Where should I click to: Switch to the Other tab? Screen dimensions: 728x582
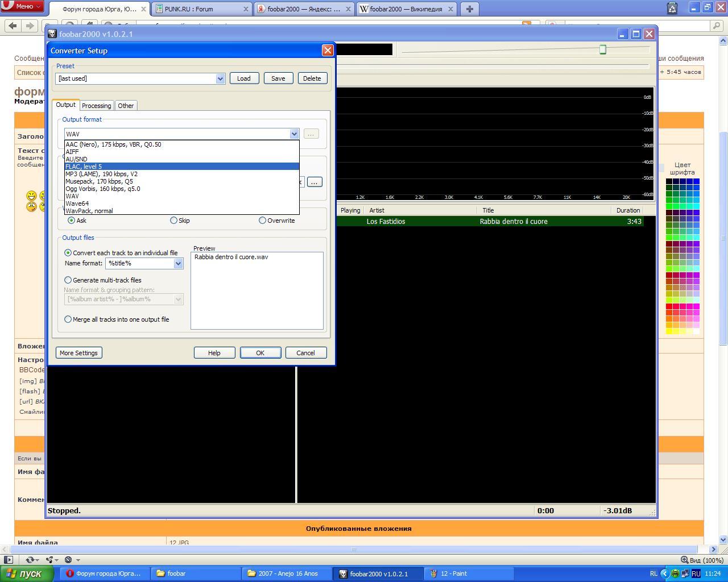126,106
